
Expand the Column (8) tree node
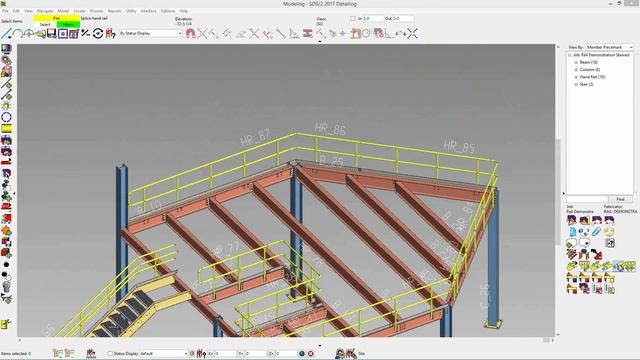576,70
